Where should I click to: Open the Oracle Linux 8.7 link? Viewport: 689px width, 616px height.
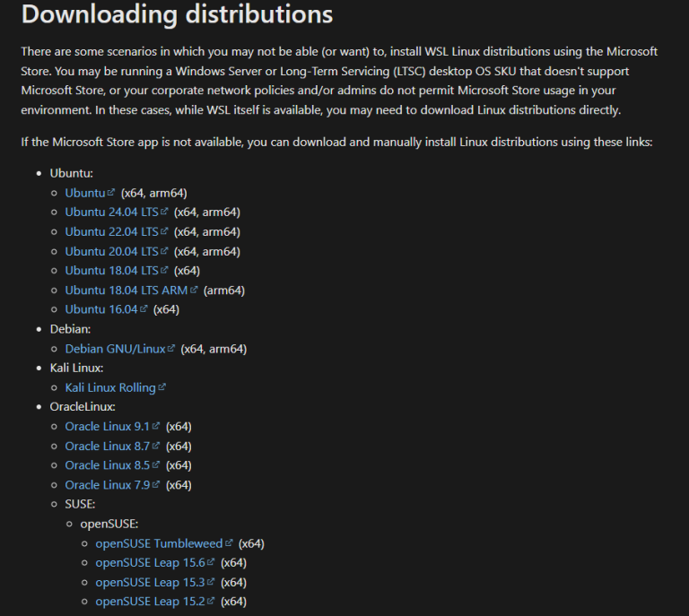pos(112,446)
